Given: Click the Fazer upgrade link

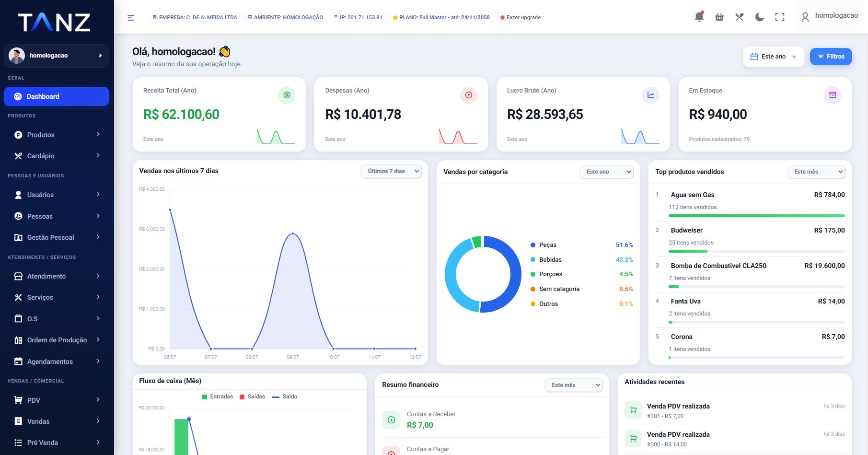Looking at the screenshot, I should pyautogui.click(x=520, y=17).
